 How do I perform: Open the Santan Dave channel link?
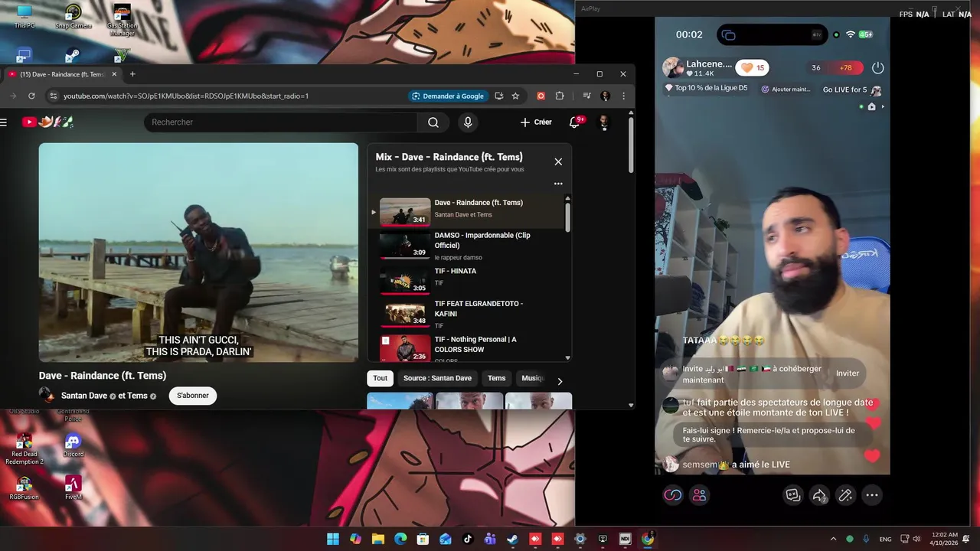tap(84, 396)
